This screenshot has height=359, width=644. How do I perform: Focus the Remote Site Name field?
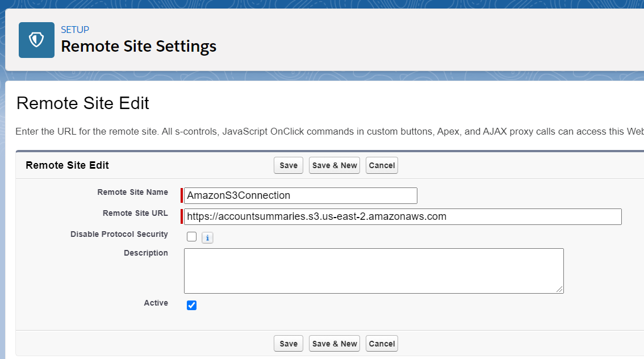[300, 195]
